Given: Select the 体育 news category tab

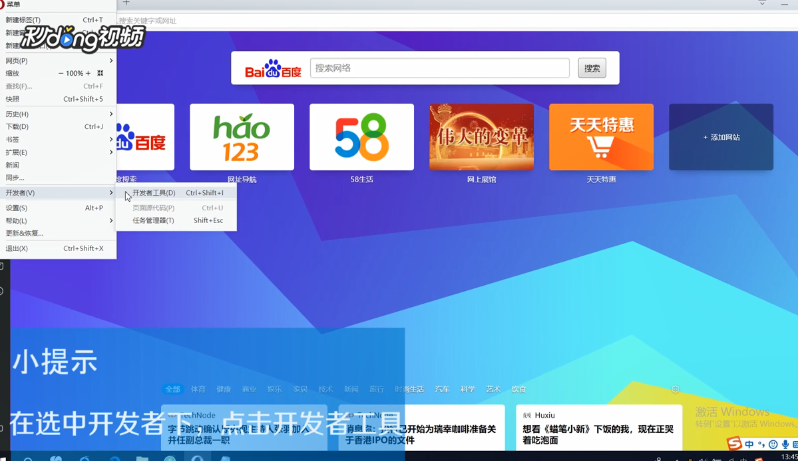Looking at the screenshot, I should point(198,389).
